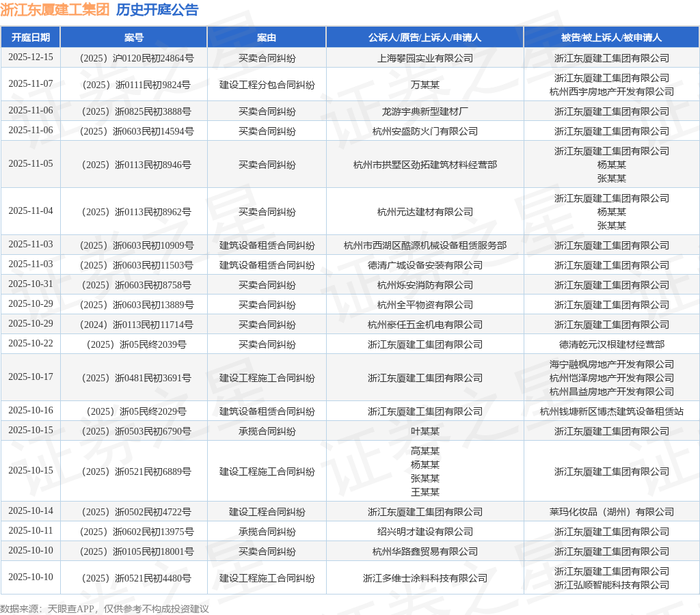
Task: Click plaintiff 杭州华路鑫贸易有限公司
Action: pos(425,551)
